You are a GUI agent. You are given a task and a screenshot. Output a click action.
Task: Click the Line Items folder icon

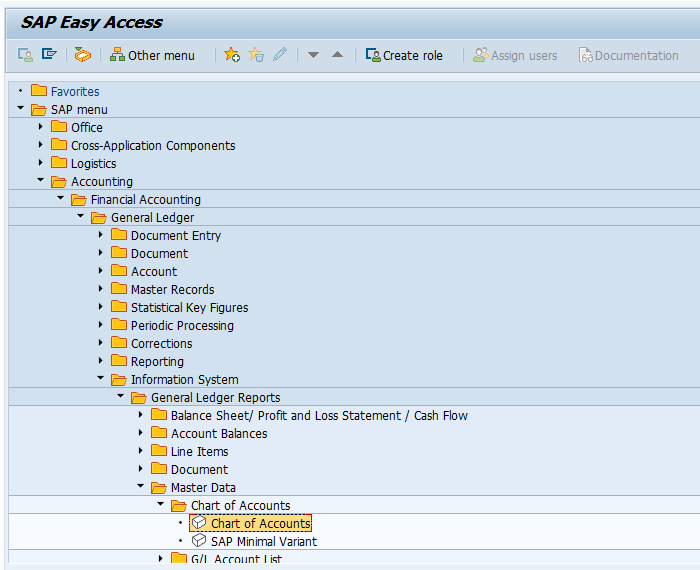pyautogui.click(x=158, y=450)
